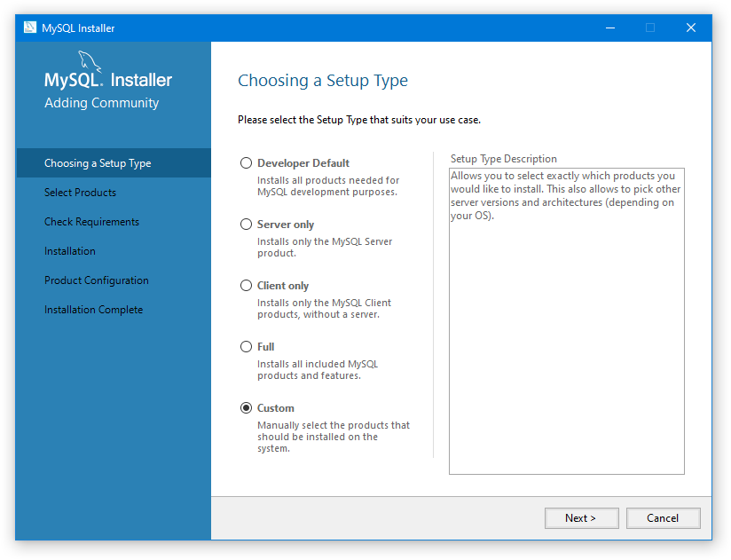
Task: Cancel the MySQL installation
Action: click(x=663, y=518)
